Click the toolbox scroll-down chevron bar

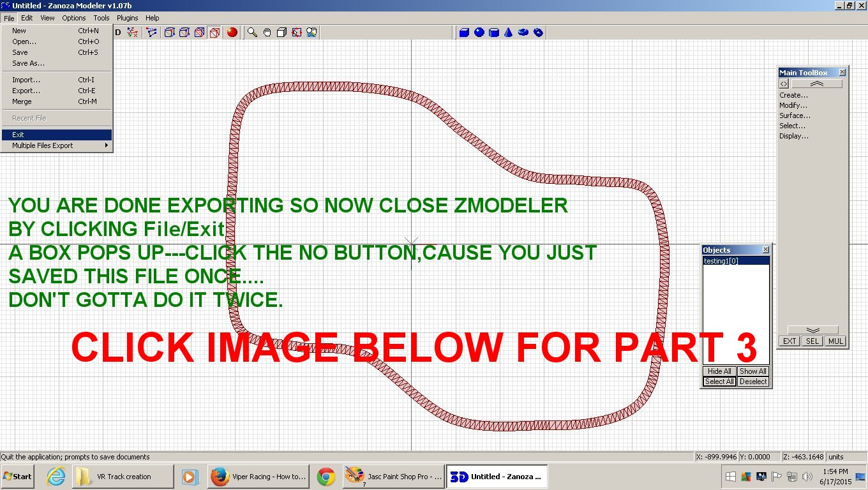(x=813, y=330)
